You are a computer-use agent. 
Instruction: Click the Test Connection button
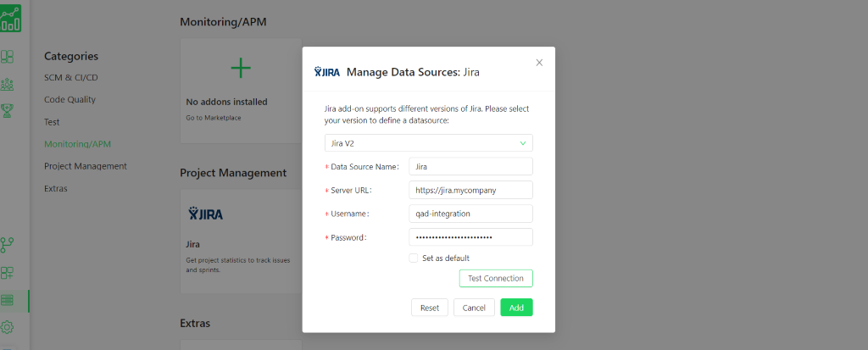click(496, 279)
